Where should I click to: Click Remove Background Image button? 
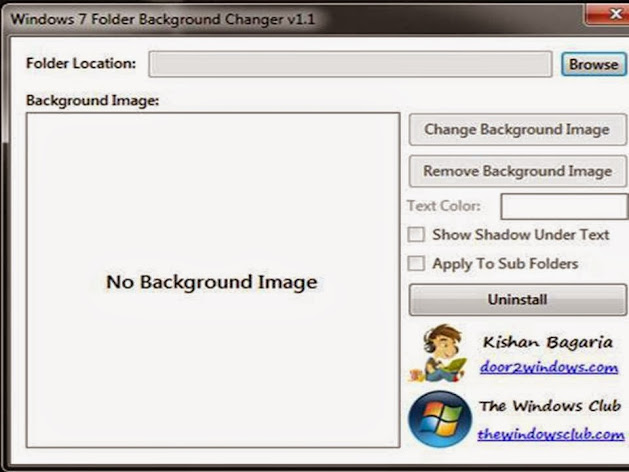click(517, 171)
